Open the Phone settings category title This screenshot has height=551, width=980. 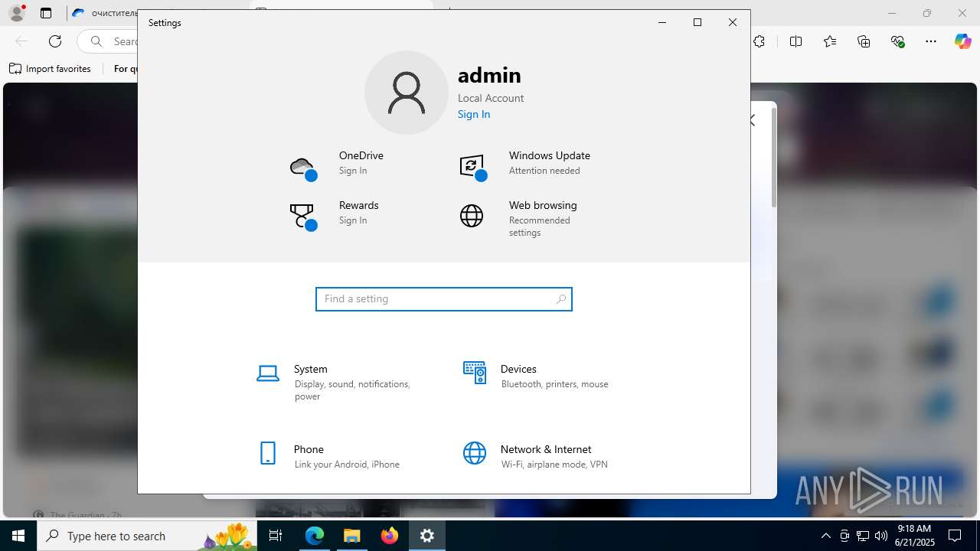tap(309, 449)
